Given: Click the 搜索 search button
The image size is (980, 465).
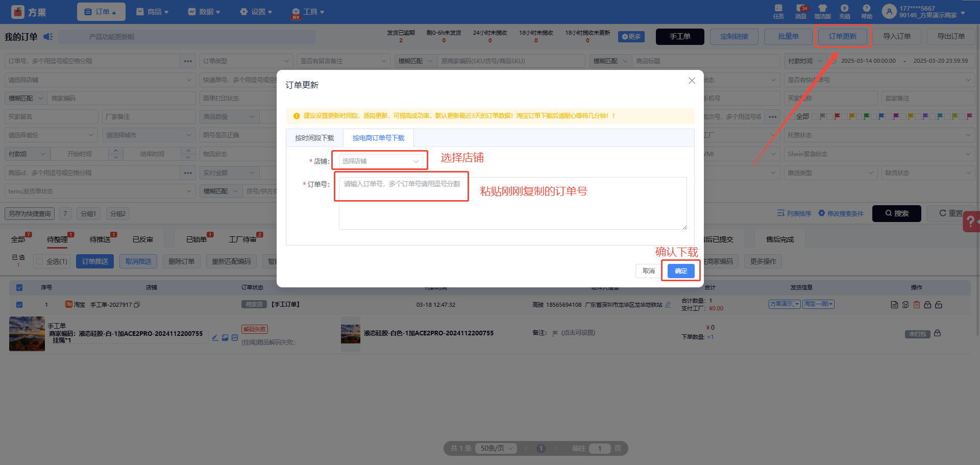Looking at the screenshot, I should pyautogui.click(x=897, y=213).
